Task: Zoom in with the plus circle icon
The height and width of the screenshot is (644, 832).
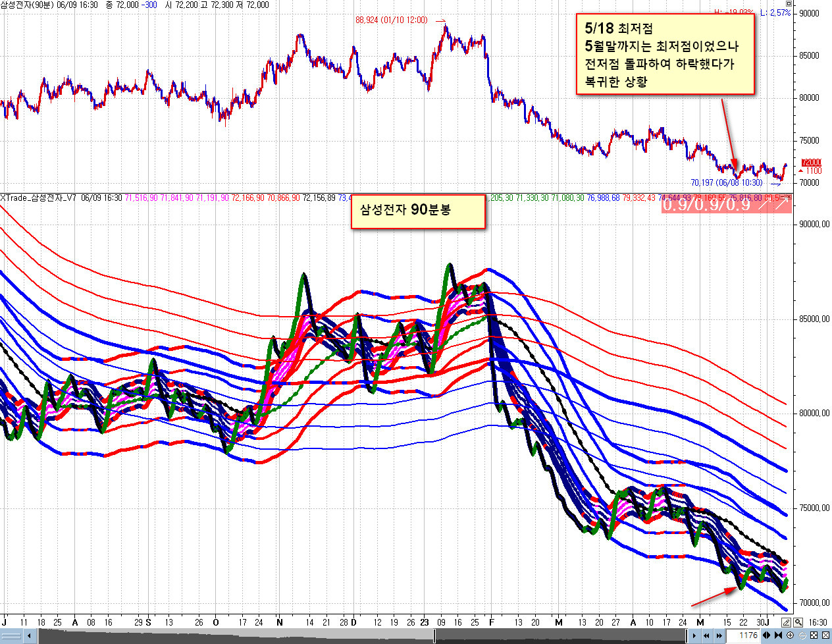Action: click(x=790, y=635)
